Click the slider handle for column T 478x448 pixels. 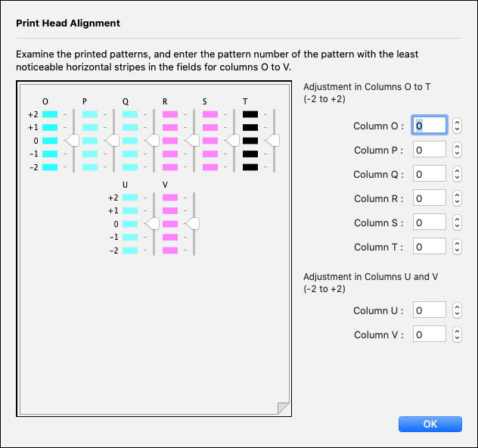272,141
